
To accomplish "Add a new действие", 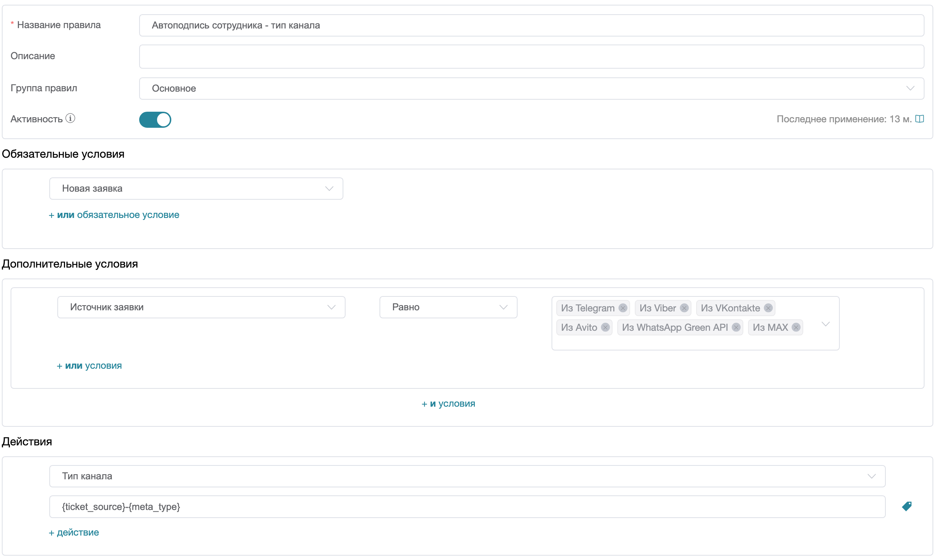I will point(74,533).
